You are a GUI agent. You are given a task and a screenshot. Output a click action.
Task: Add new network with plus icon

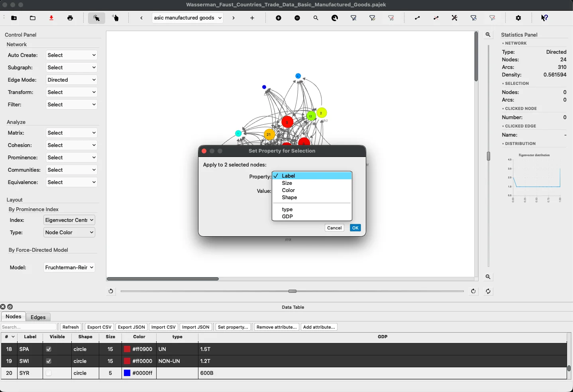pos(252,18)
